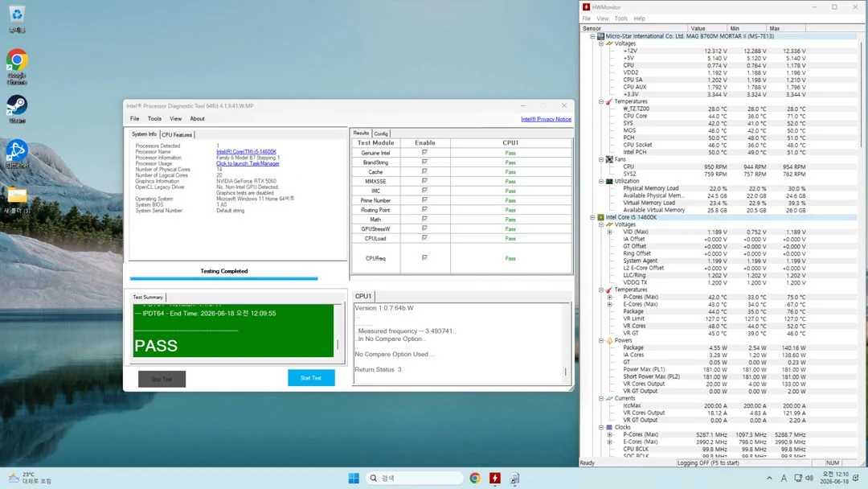Toggle the Prime Number test checkbox
Viewport: 868px width, 489px height.
pos(424,199)
